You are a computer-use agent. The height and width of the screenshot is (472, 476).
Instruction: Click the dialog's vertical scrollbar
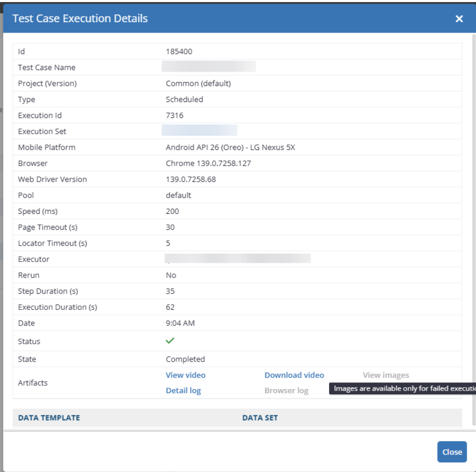click(x=473, y=206)
